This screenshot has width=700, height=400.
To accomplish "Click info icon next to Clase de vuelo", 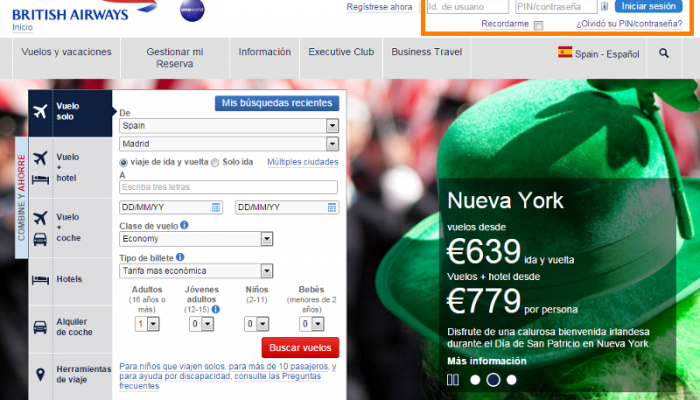I will (184, 225).
